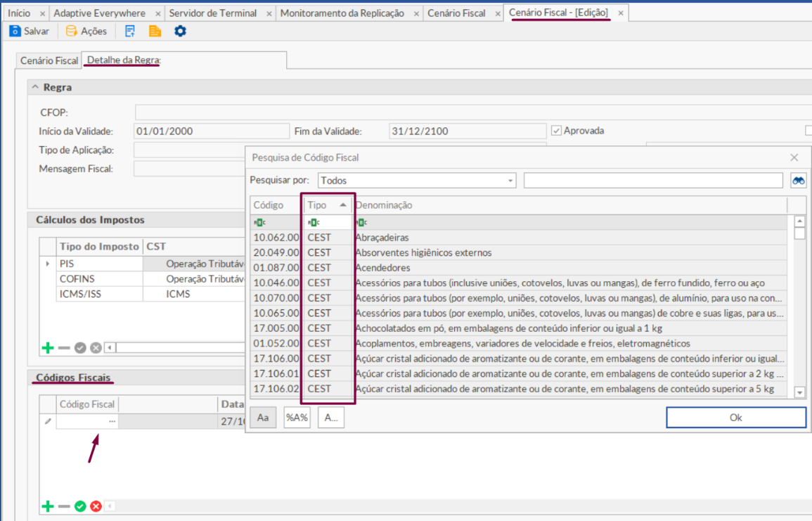Click the Fim da Validade date field
Image resolution: width=812 pixels, height=521 pixels.
(x=467, y=131)
